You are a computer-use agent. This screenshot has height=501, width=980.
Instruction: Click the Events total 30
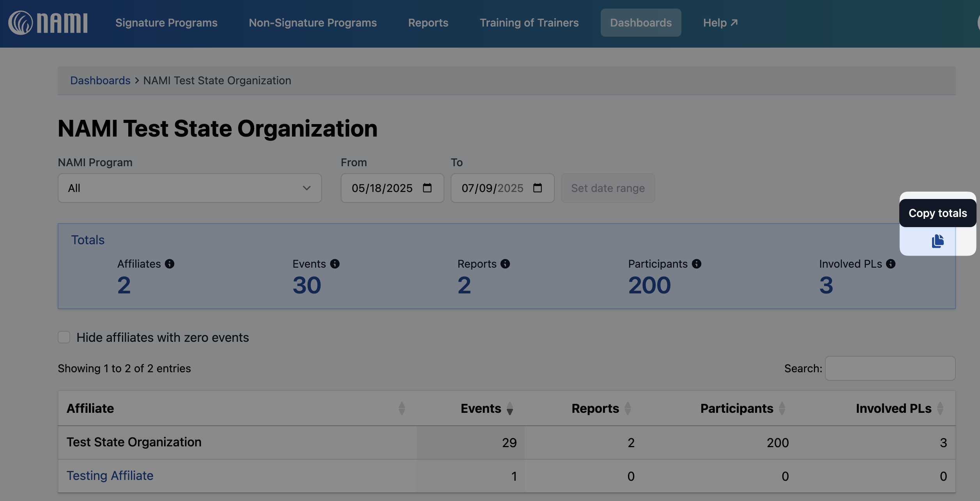tap(307, 285)
